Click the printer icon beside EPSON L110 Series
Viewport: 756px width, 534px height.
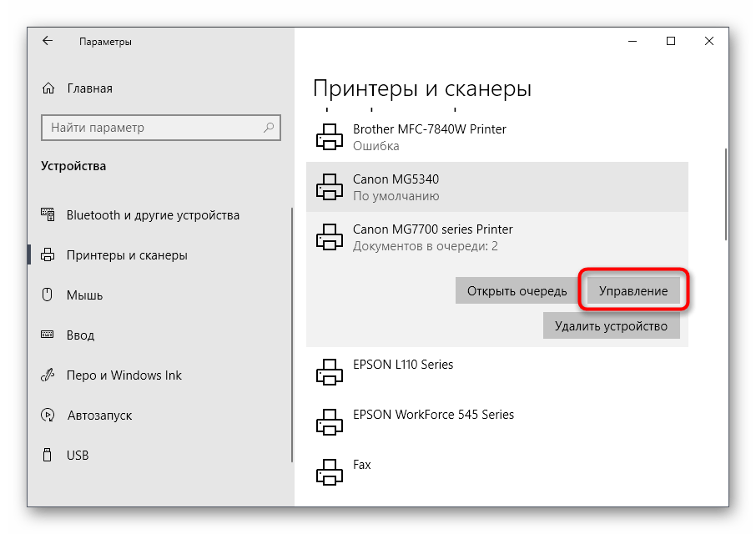click(x=329, y=372)
